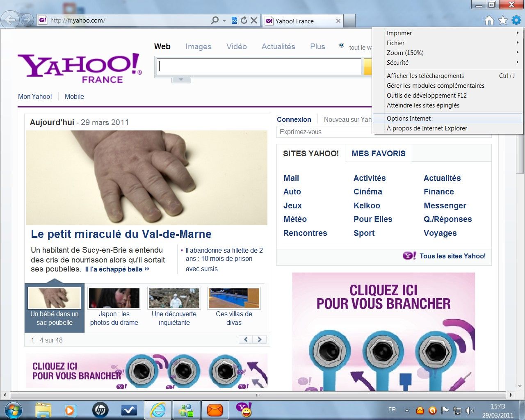This screenshot has height=420, width=525.
Task: Switch to the Actualités search tab
Action: coord(278,47)
